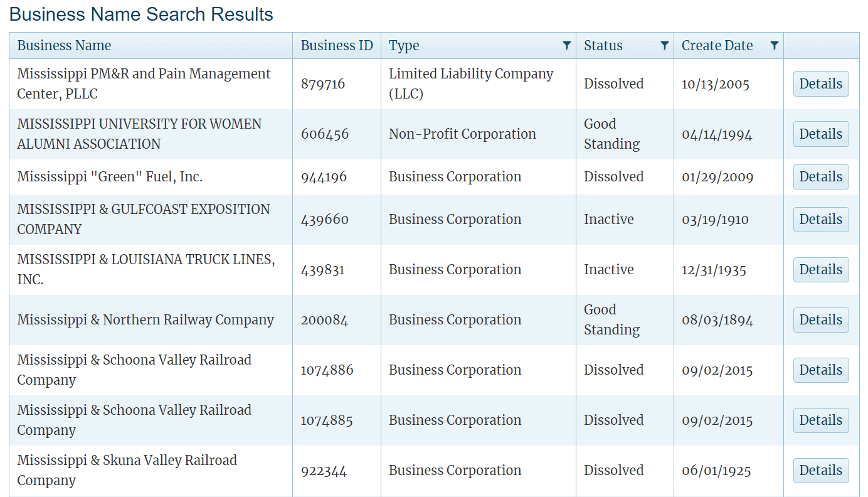
Task: Sort by the Business Name column header
Action: (64, 46)
